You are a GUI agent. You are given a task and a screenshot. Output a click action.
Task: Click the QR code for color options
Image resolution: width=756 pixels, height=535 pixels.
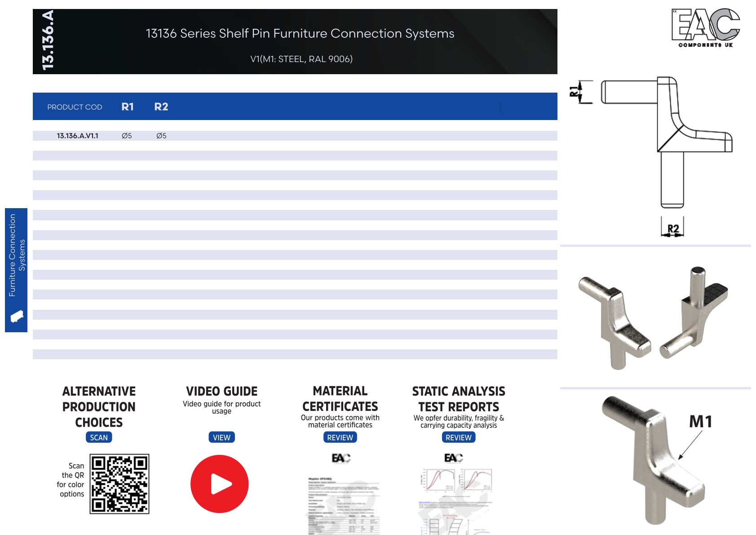pos(119,484)
